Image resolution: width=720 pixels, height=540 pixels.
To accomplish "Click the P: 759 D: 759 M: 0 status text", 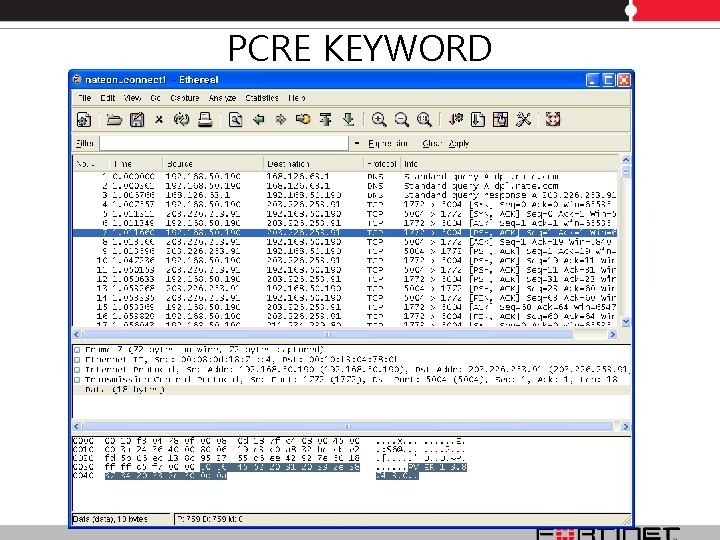I will pyautogui.click(x=209, y=519).
